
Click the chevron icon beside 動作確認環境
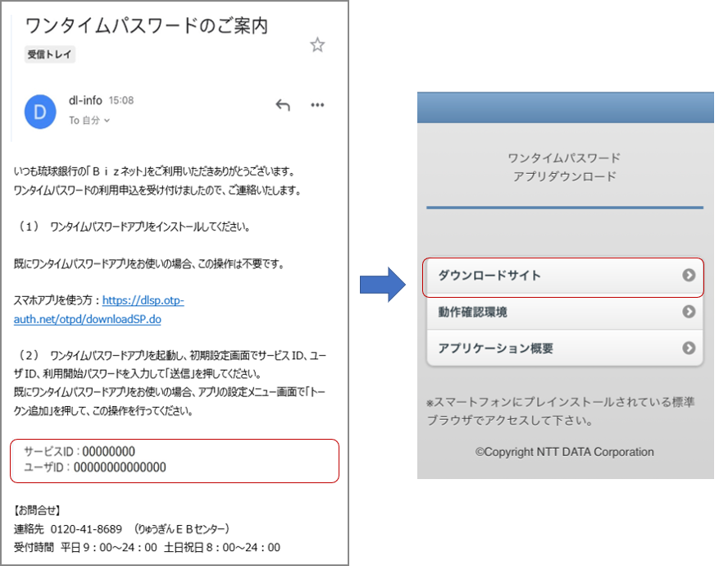(x=689, y=312)
